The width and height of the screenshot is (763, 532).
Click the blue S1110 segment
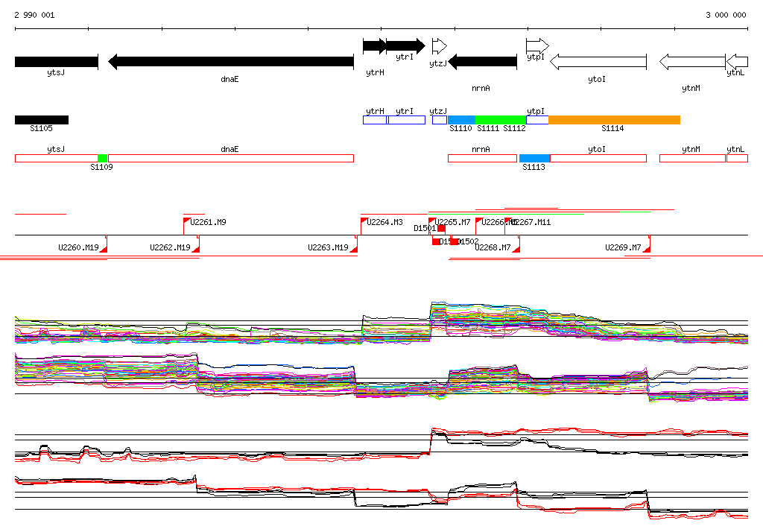(x=461, y=120)
